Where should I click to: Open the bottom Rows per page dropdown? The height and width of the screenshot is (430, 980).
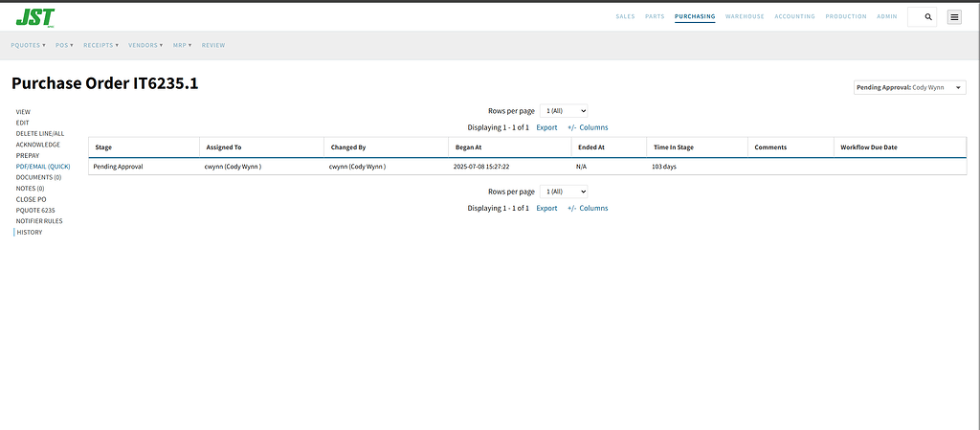564,192
